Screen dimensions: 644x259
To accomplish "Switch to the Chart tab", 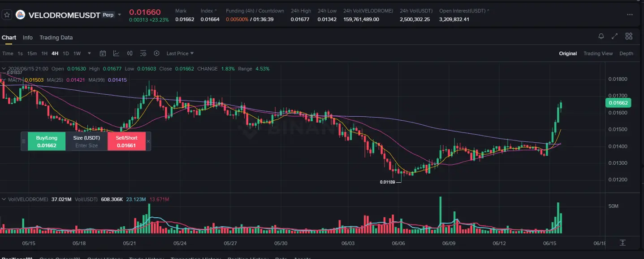I will pos(9,38).
